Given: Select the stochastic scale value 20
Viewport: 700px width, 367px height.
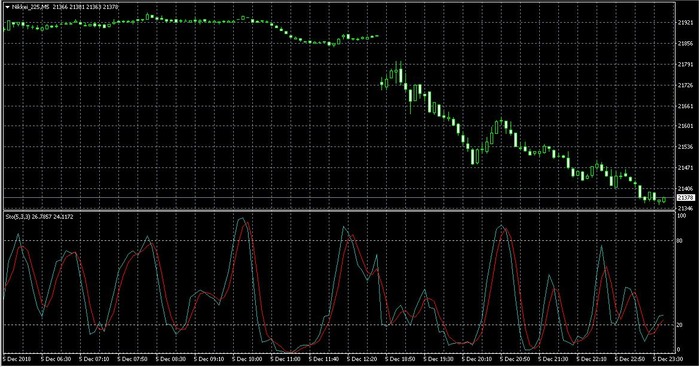Looking at the screenshot, I should click(x=680, y=325).
